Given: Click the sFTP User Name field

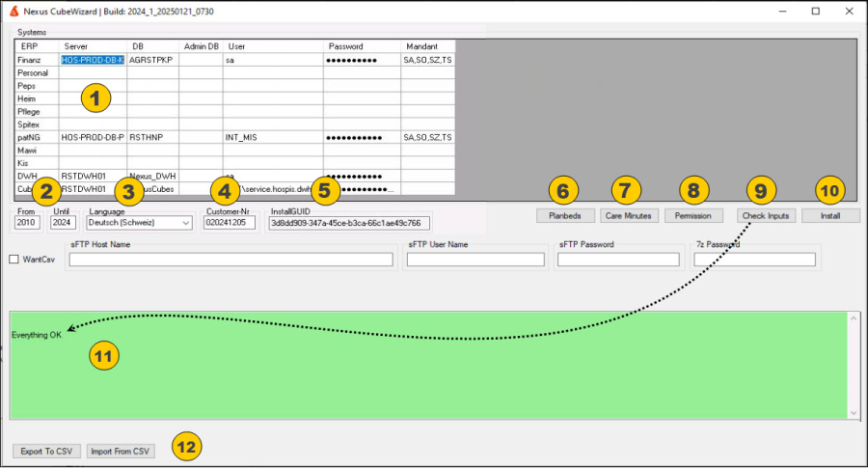Looking at the screenshot, I should (475, 260).
